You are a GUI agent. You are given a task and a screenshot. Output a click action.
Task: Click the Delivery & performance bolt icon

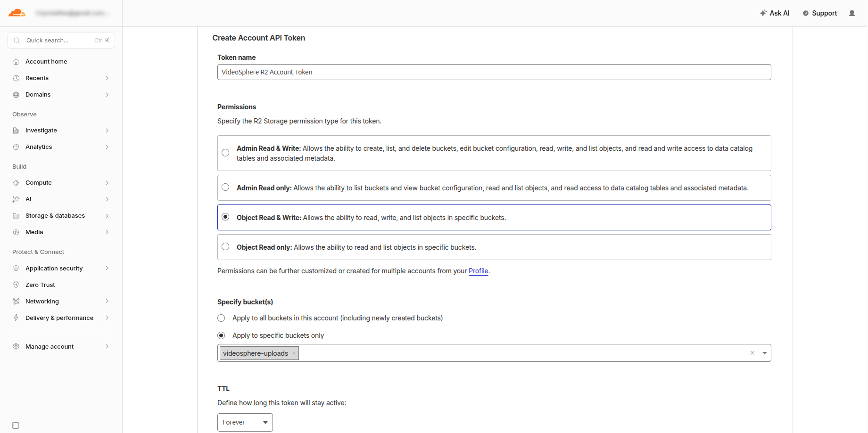pos(16,318)
